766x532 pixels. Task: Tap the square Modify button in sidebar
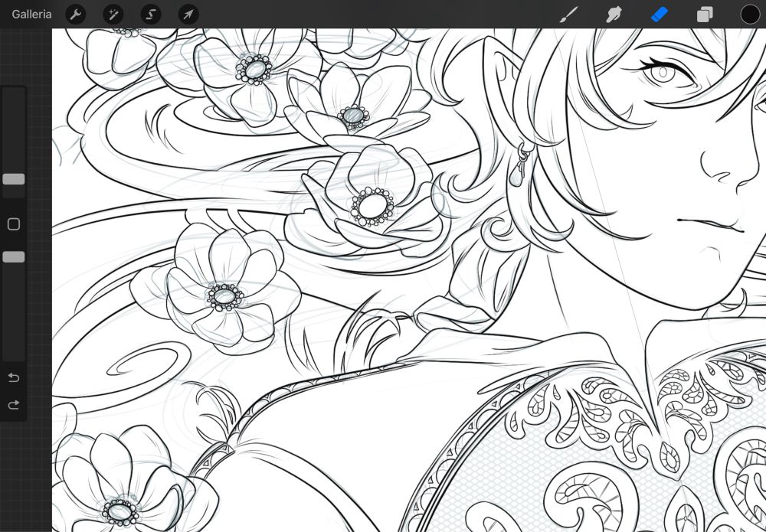pos(14,224)
